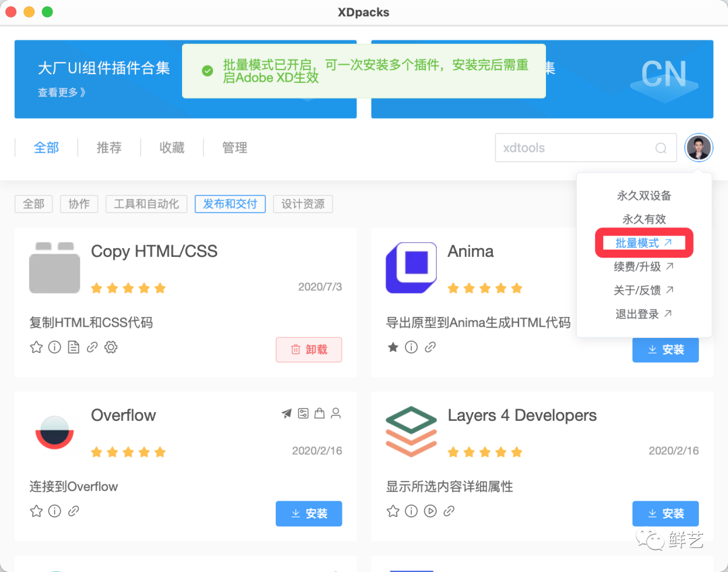Click the Copy HTML/CSS plugin title
728x572 pixels.
[x=154, y=252]
